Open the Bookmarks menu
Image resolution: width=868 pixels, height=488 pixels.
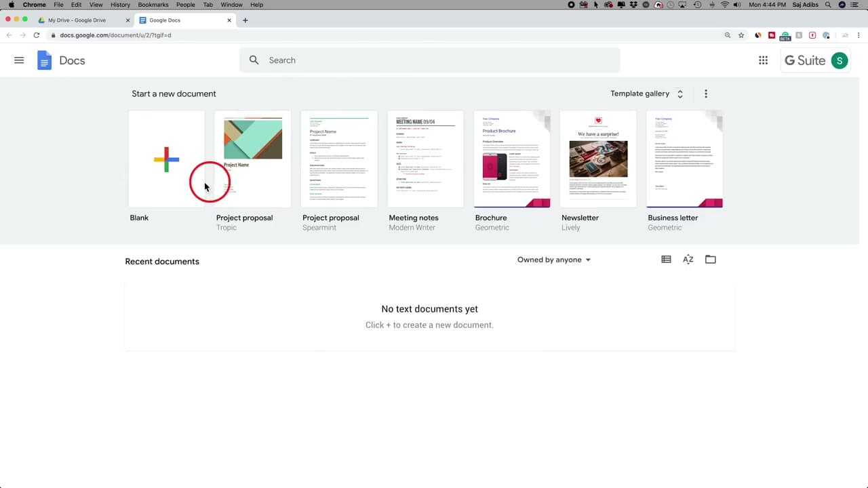pyautogui.click(x=153, y=5)
